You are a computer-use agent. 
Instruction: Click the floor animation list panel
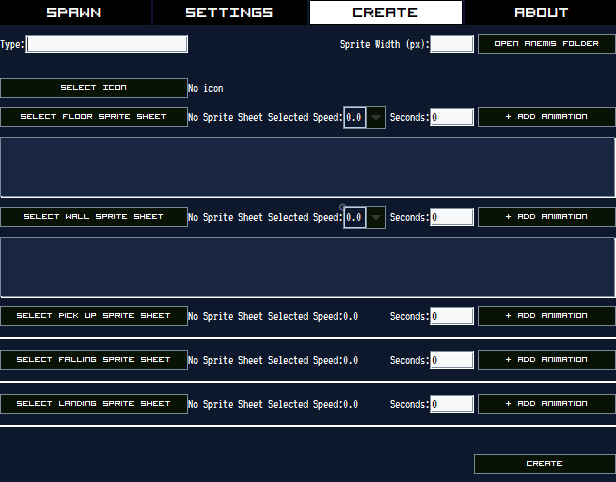coord(308,167)
